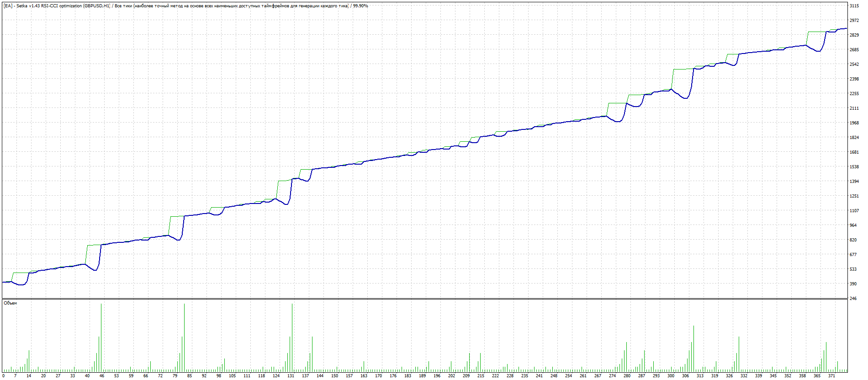Click the 2829 axis value
The height and width of the screenshot is (380, 868).
click(854, 35)
